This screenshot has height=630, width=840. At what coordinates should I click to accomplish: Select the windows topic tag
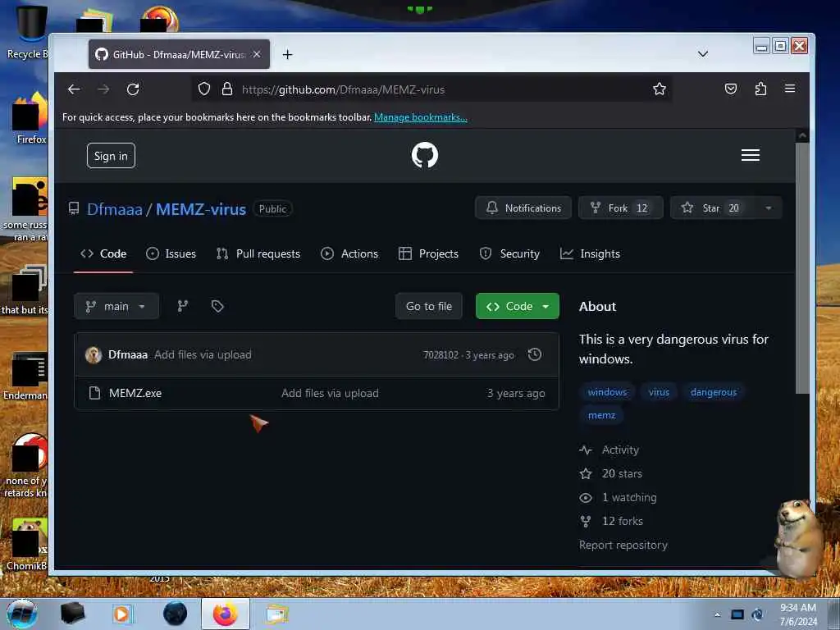(607, 392)
